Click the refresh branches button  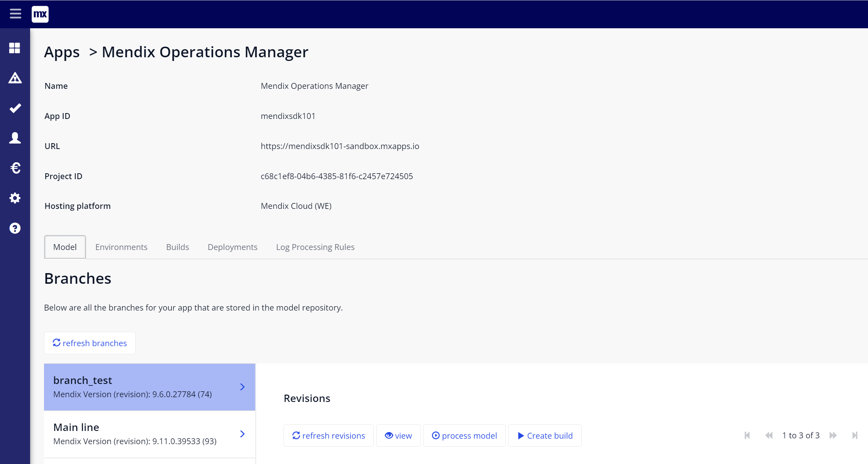coord(90,343)
